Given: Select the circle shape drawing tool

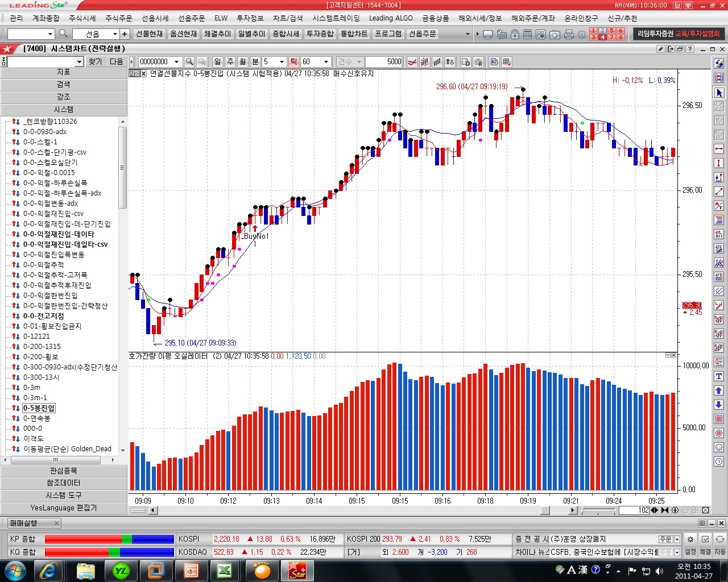Looking at the screenshot, I should [719, 433].
